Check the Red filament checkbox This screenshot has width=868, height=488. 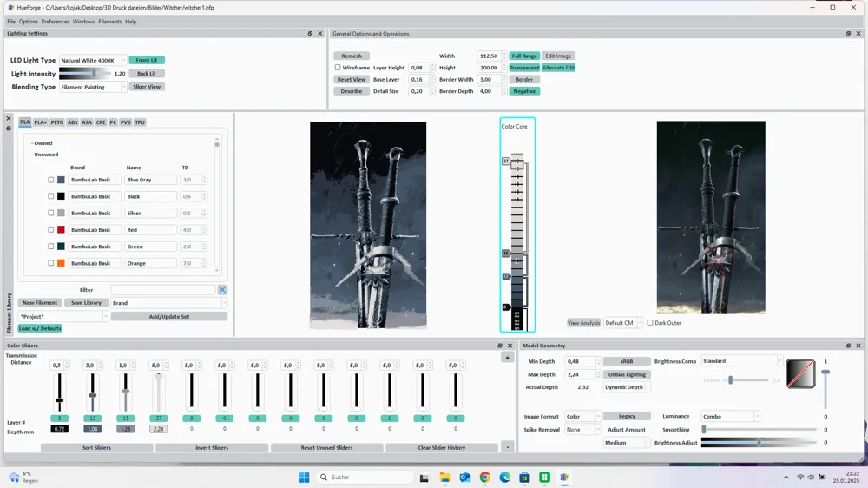[x=51, y=229]
